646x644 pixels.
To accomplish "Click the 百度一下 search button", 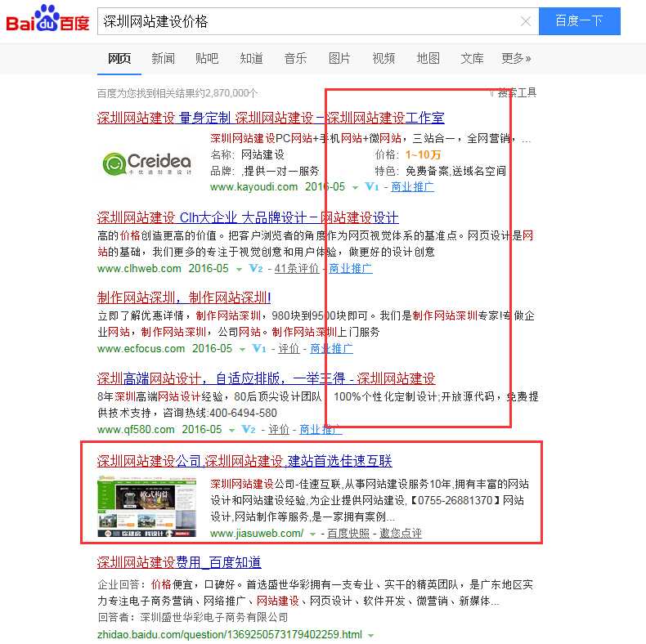I will tap(579, 21).
